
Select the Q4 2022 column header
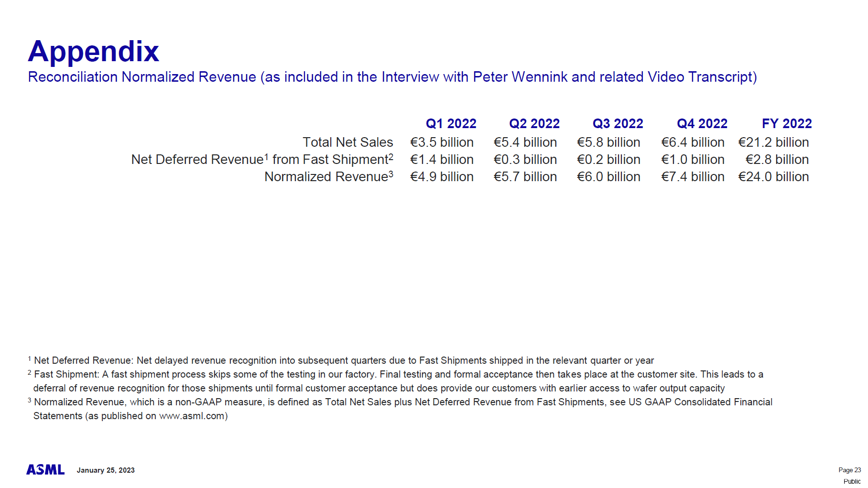tap(702, 124)
